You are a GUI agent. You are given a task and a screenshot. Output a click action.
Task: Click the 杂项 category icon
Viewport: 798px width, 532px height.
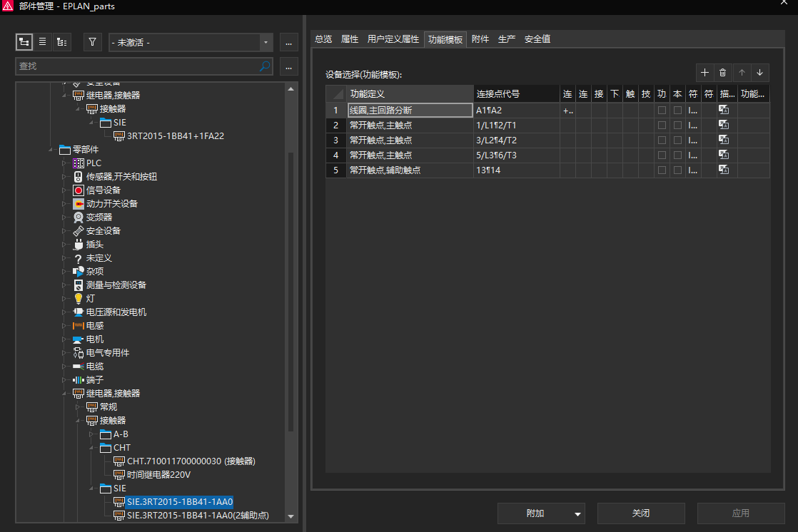[79, 272]
